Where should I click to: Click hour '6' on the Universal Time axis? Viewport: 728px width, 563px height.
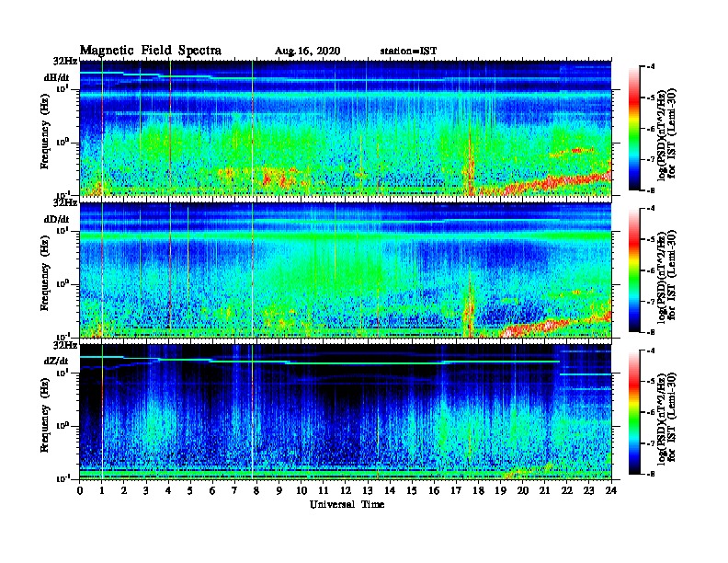click(x=213, y=490)
